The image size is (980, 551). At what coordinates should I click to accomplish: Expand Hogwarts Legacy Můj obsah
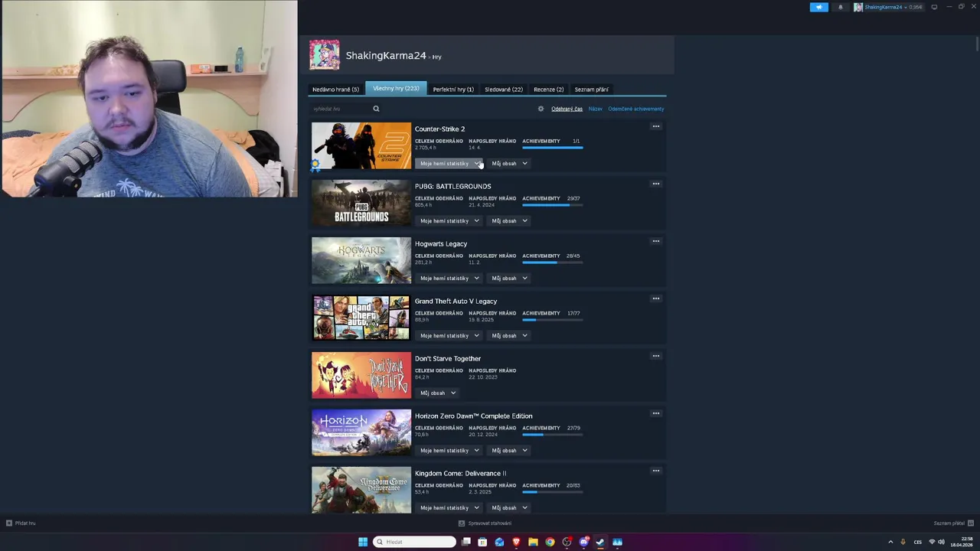pos(509,278)
